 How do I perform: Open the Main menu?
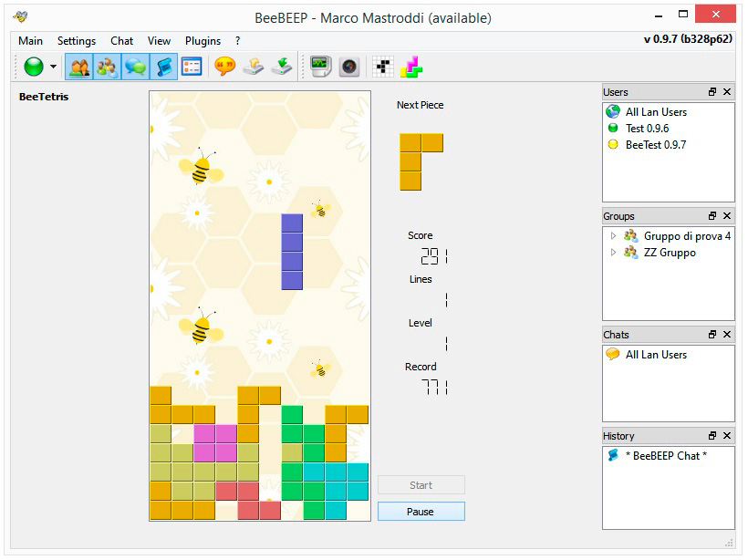pos(30,41)
